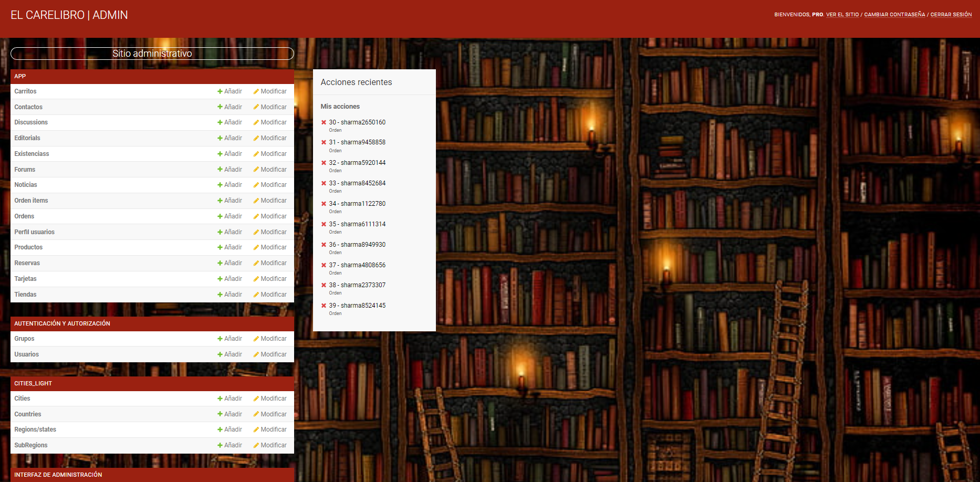Click the red X next to orden 30 - sharma2650160
This screenshot has width=980, height=482.
coord(324,122)
